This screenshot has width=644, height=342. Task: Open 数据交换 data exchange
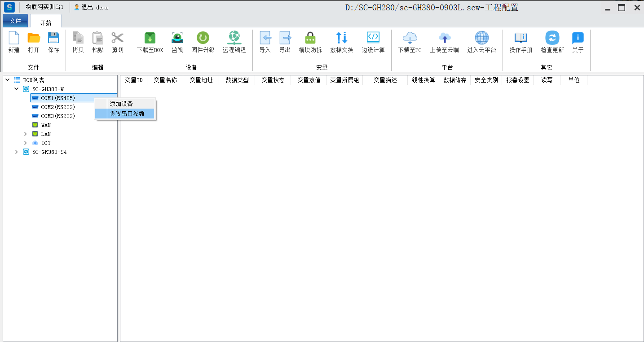[x=341, y=39]
